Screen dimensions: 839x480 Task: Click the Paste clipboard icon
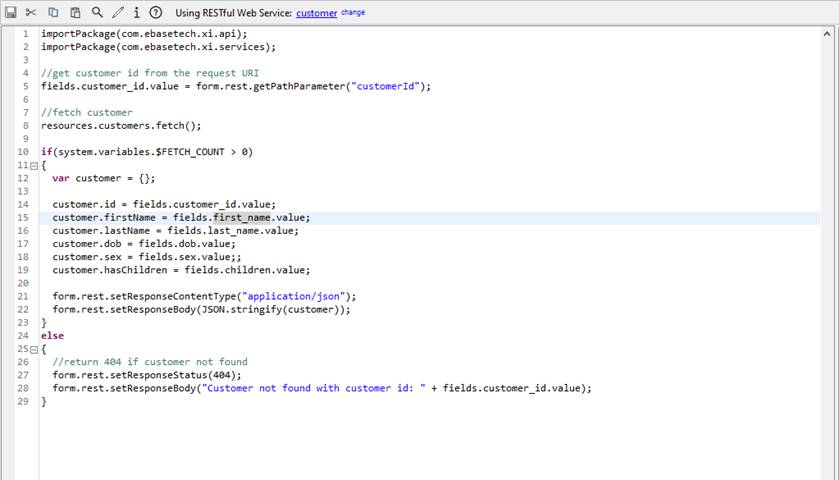pos(75,12)
